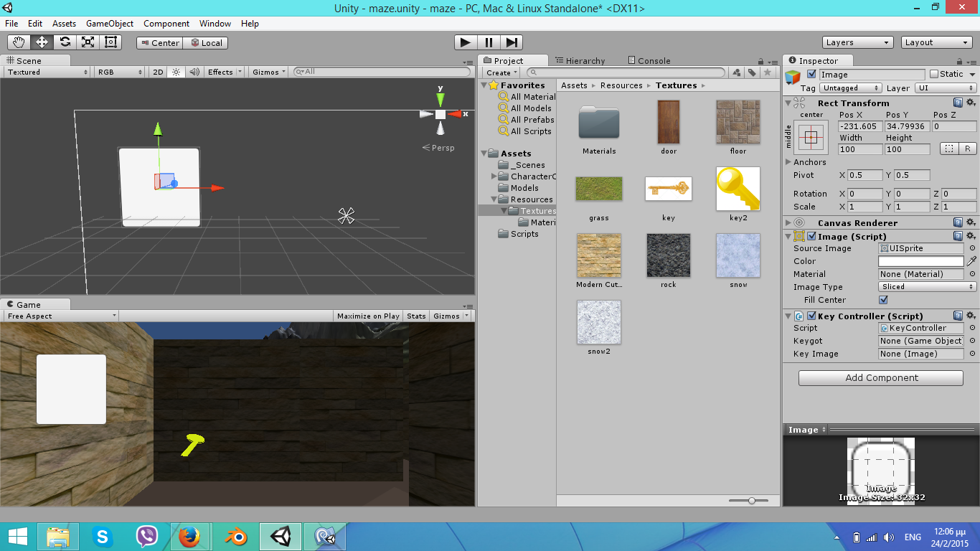Open the Layer UI dropdown
This screenshot has height=551, width=980.
point(946,88)
